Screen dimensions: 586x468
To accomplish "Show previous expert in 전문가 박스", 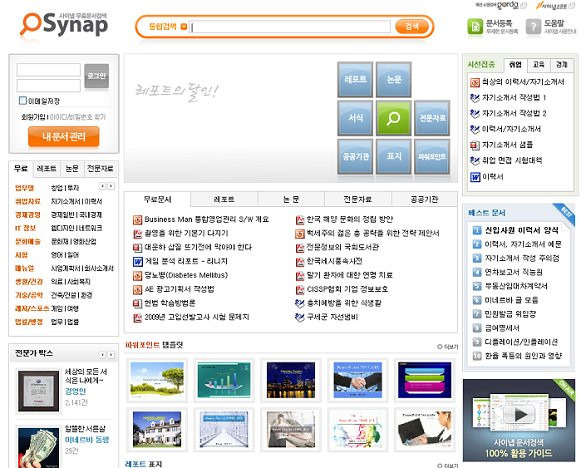I will pyautogui.click(x=103, y=354).
